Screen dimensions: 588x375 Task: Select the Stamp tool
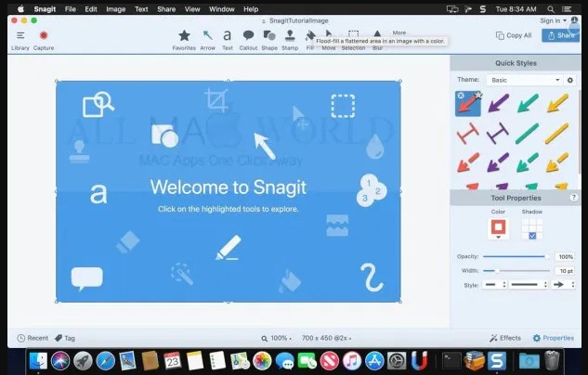pyautogui.click(x=290, y=40)
